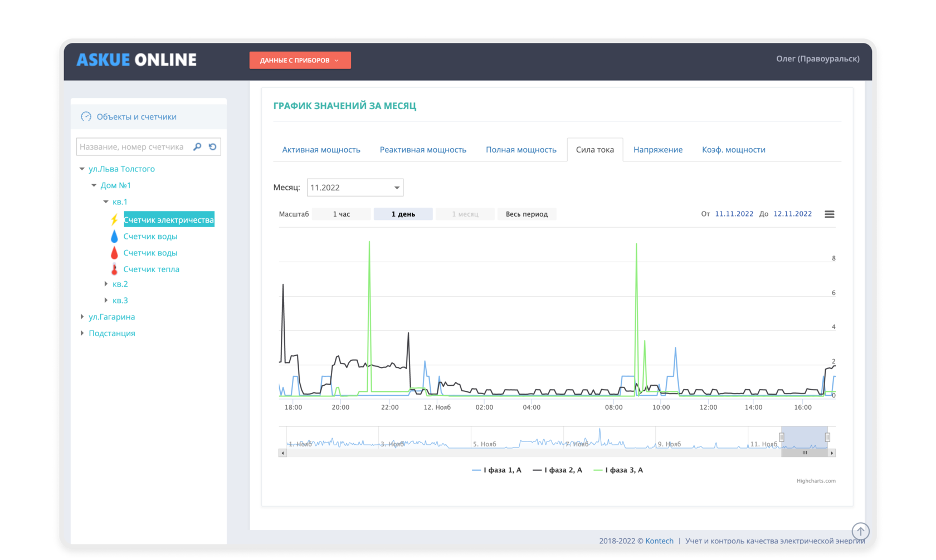Click the heat meter thermometer icon
936x560 pixels.
click(114, 269)
